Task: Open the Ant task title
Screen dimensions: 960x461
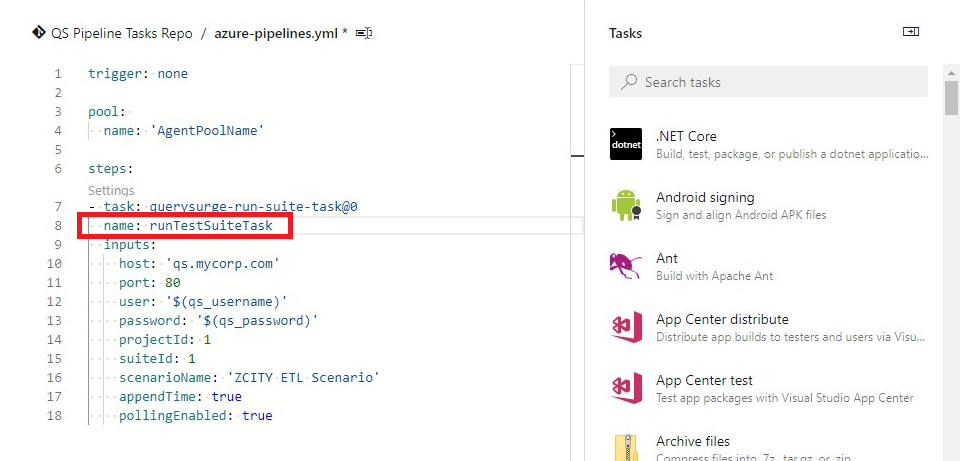Action: point(667,258)
